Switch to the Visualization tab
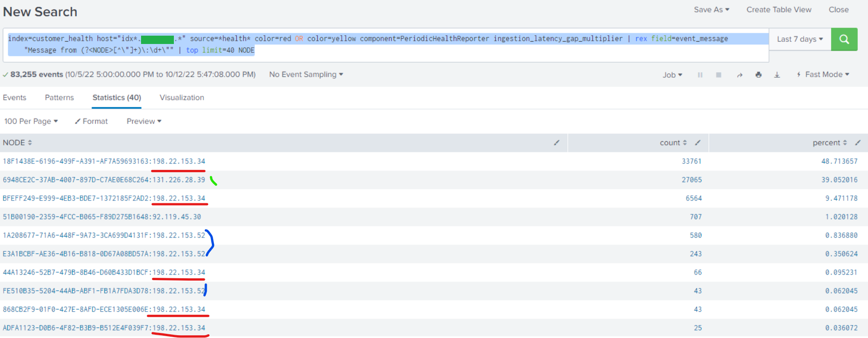 tap(182, 98)
